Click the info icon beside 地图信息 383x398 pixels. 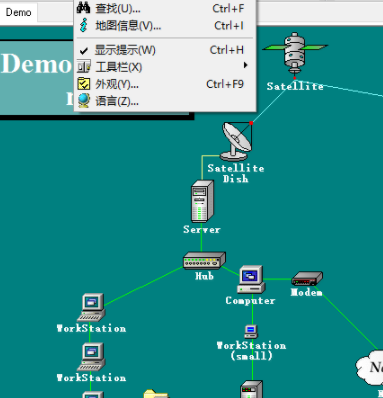pyautogui.click(x=84, y=25)
